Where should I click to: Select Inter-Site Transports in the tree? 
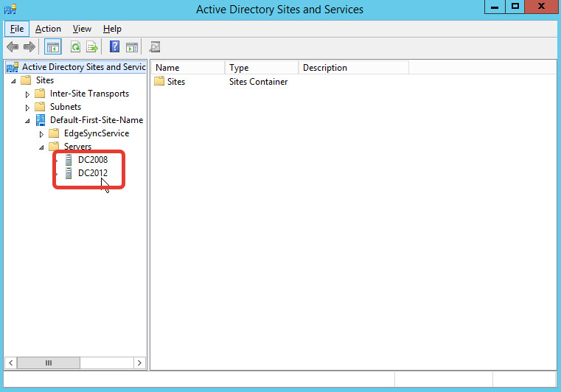point(89,94)
